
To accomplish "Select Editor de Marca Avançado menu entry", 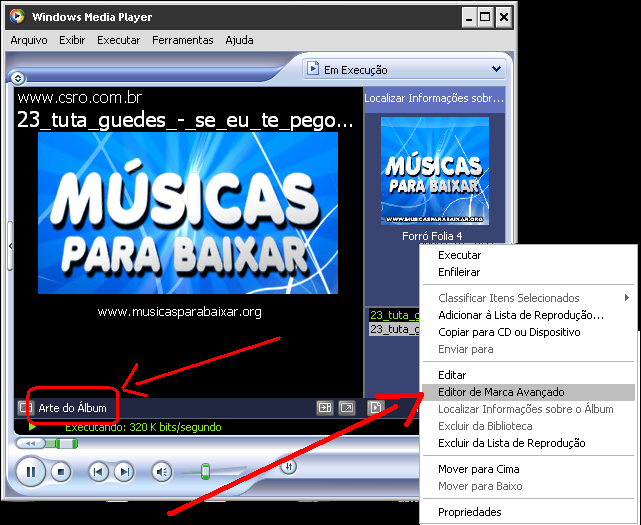I will coord(501,393).
